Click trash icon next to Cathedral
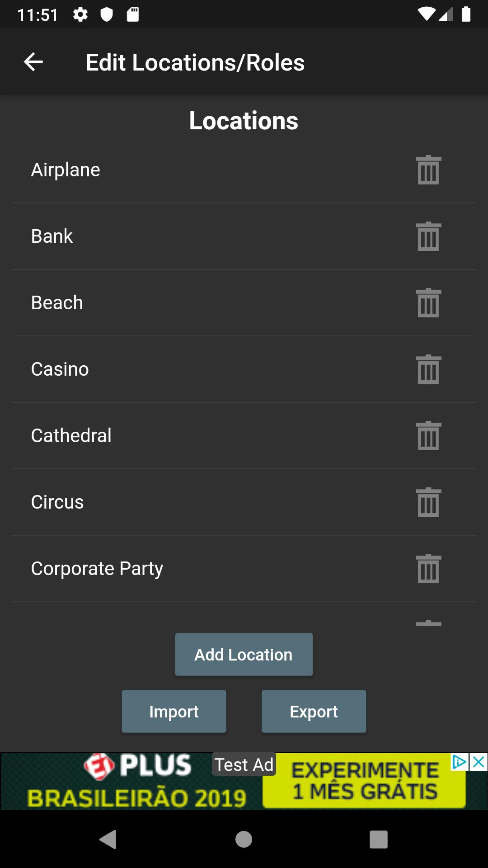The height and width of the screenshot is (868, 488). tap(428, 436)
